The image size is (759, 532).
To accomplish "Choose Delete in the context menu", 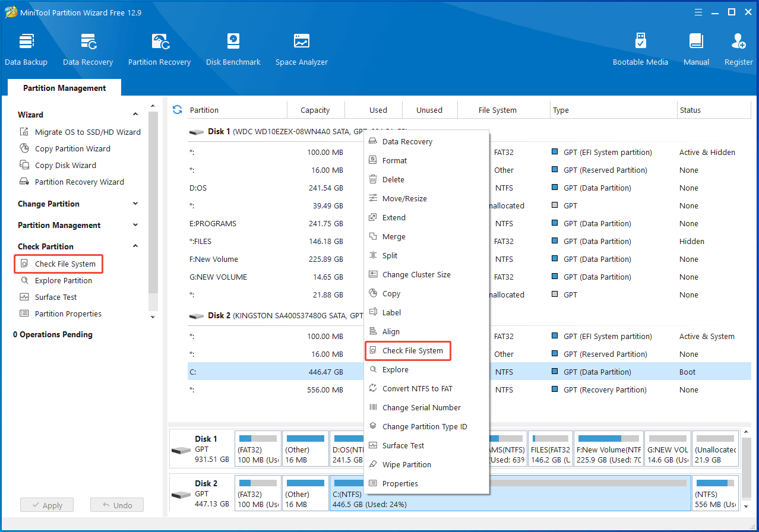I will (426, 179).
